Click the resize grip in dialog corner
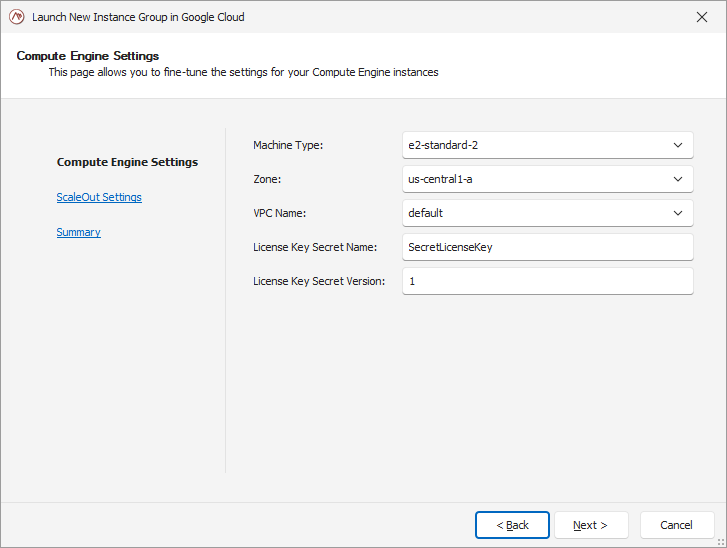 (721, 542)
